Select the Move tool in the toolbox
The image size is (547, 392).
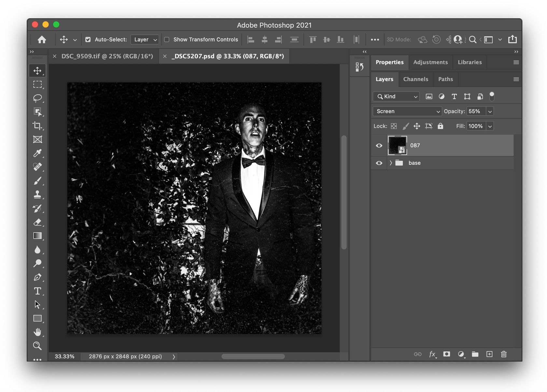click(37, 71)
